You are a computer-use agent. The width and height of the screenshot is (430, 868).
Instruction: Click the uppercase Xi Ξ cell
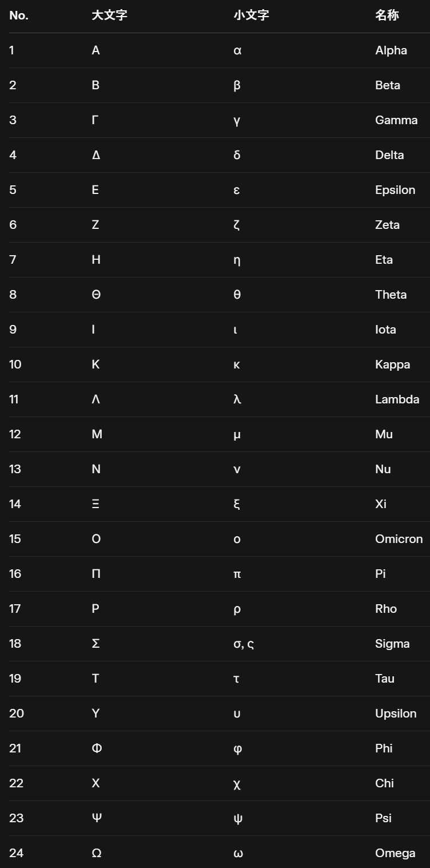click(x=95, y=504)
